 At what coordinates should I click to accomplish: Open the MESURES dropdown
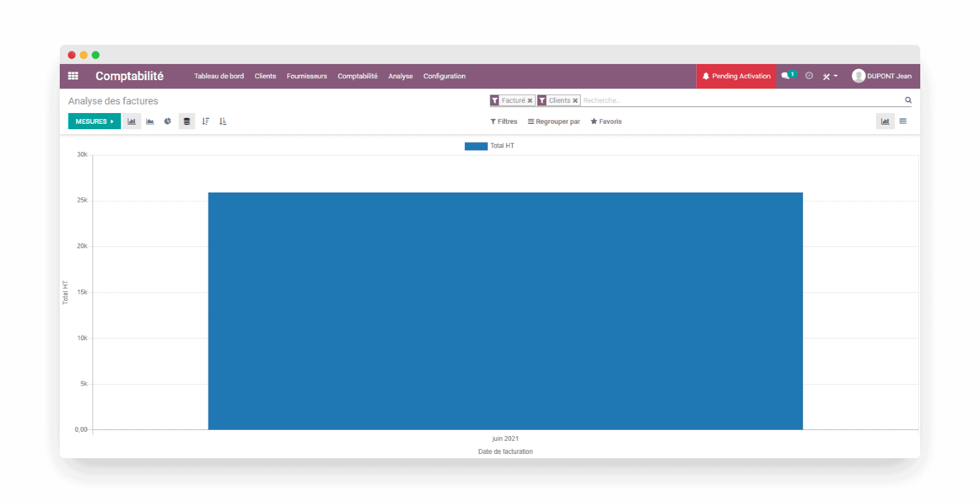tap(94, 121)
